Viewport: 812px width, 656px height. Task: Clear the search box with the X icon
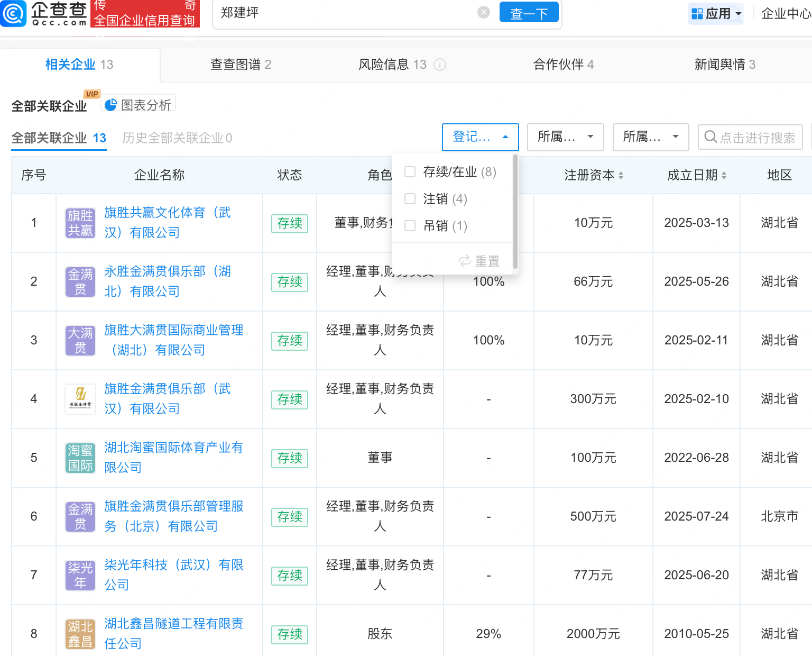[483, 12]
